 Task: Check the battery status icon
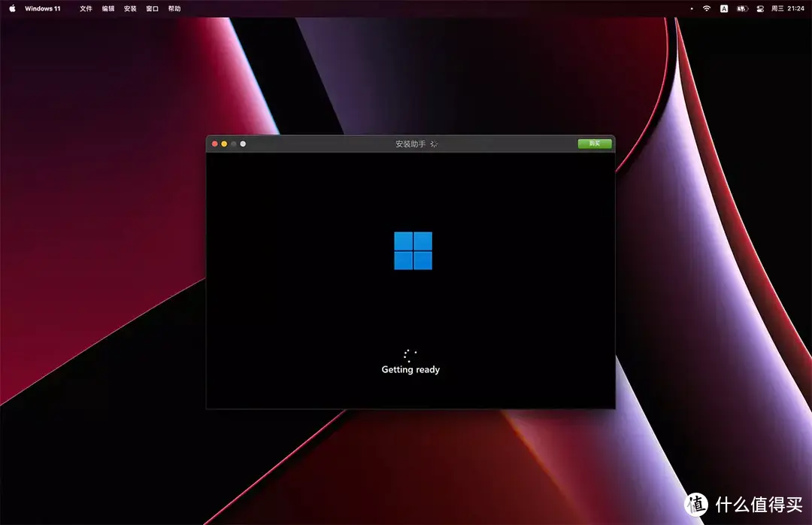click(x=742, y=9)
